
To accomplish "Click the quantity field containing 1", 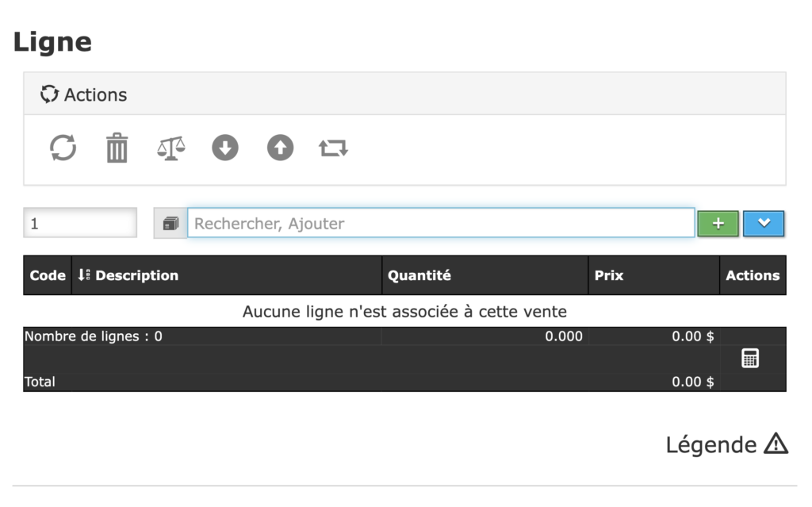I will coord(80,224).
